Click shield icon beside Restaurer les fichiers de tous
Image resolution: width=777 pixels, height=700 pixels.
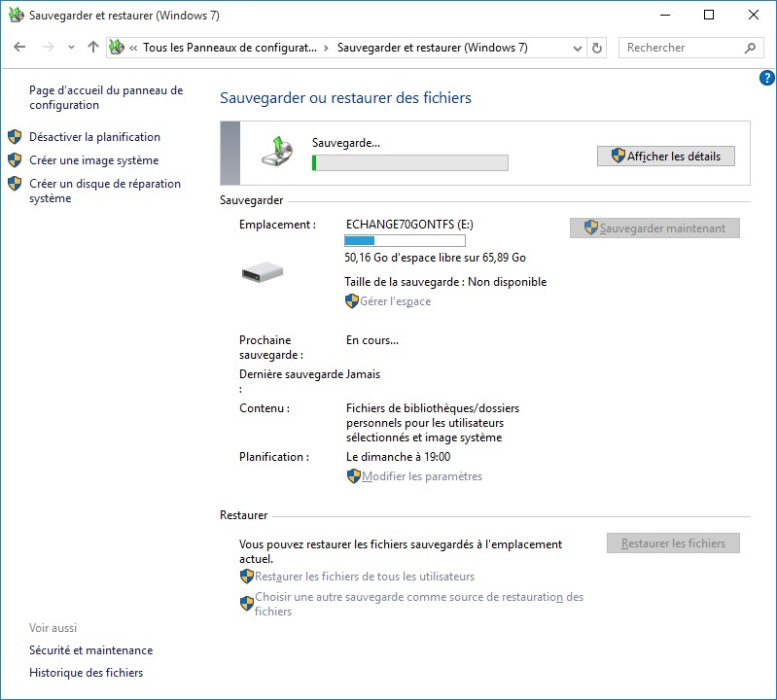tap(247, 577)
